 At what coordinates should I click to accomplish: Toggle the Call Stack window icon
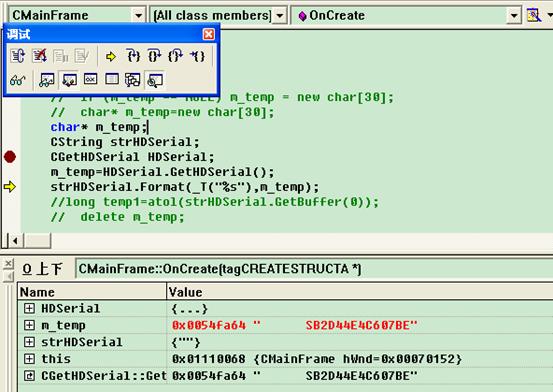click(x=133, y=80)
